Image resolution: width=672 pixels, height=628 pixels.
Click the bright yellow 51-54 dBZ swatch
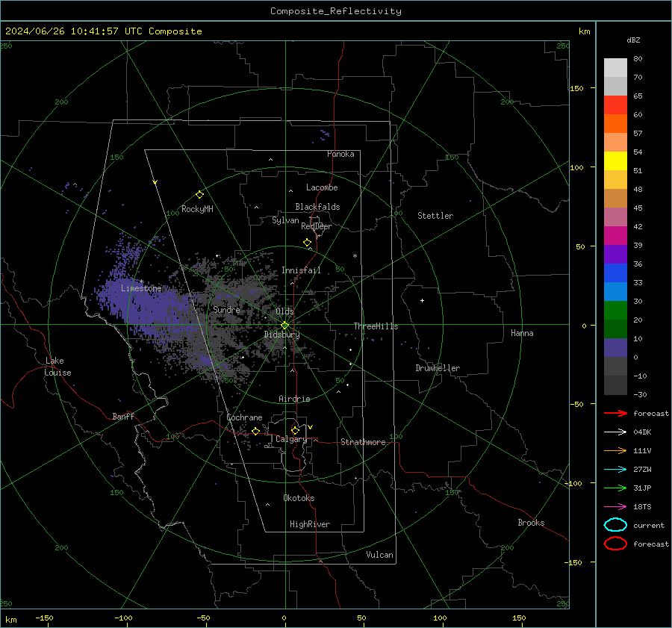tap(615, 161)
